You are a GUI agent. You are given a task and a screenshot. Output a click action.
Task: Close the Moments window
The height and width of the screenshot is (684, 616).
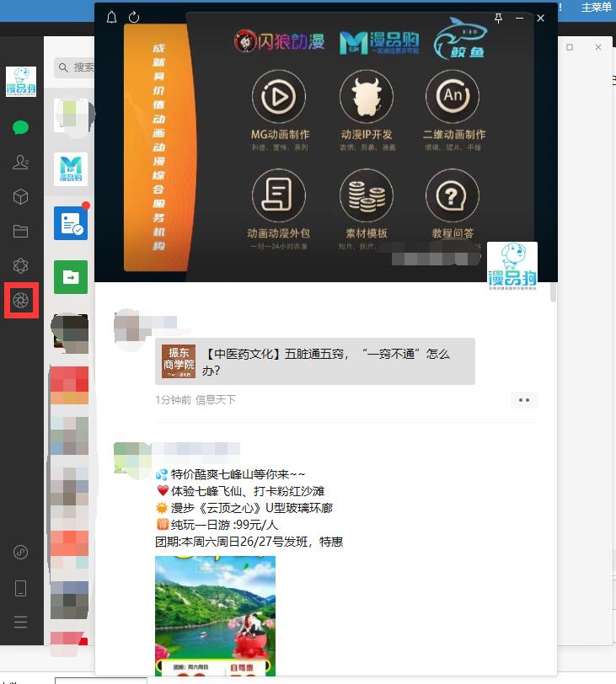pyautogui.click(x=540, y=18)
